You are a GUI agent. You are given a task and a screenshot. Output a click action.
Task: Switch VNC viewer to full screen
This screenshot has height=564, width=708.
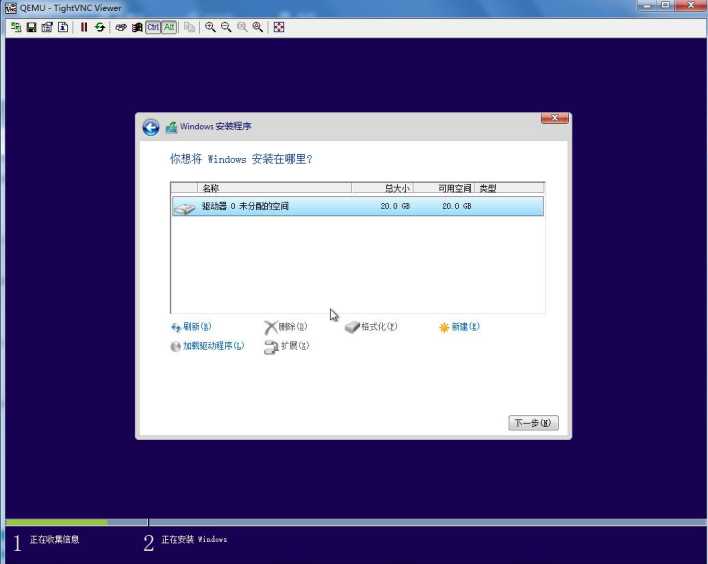tap(279, 27)
